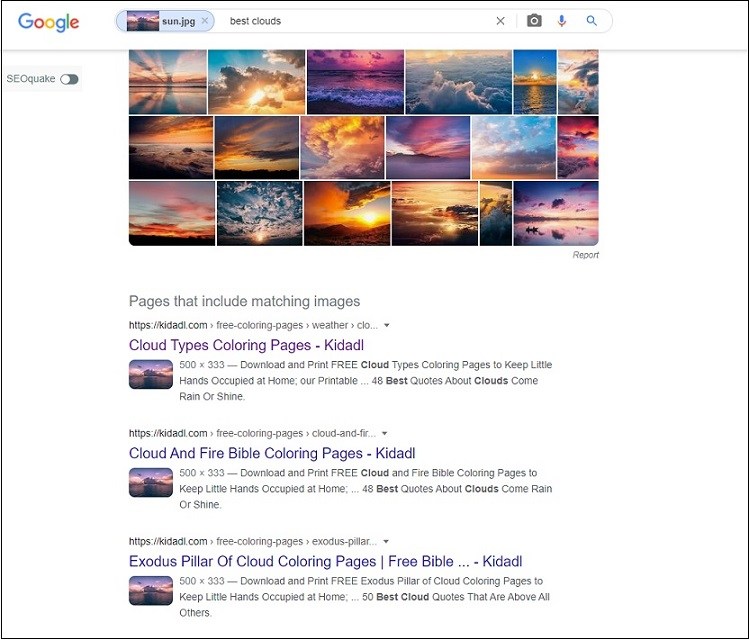Click the kidadl weather breadcrumb URL
This screenshot has width=749, height=640.
(x=253, y=325)
